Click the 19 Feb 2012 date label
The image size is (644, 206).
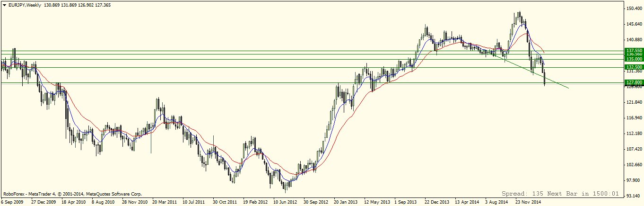[x=255, y=202]
